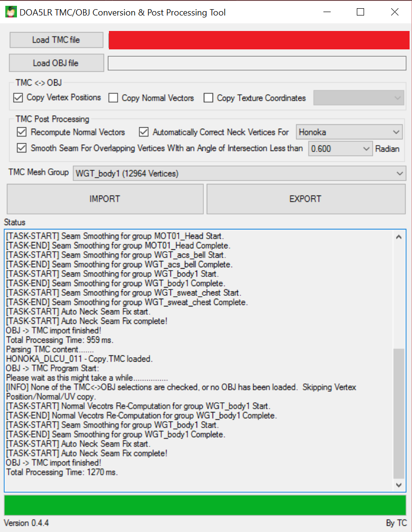Image resolution: width=412 pixels, height=532 pixels.
Task: Toggle Recompute Normal Vectors checkbox
Action: coord(21,132)
